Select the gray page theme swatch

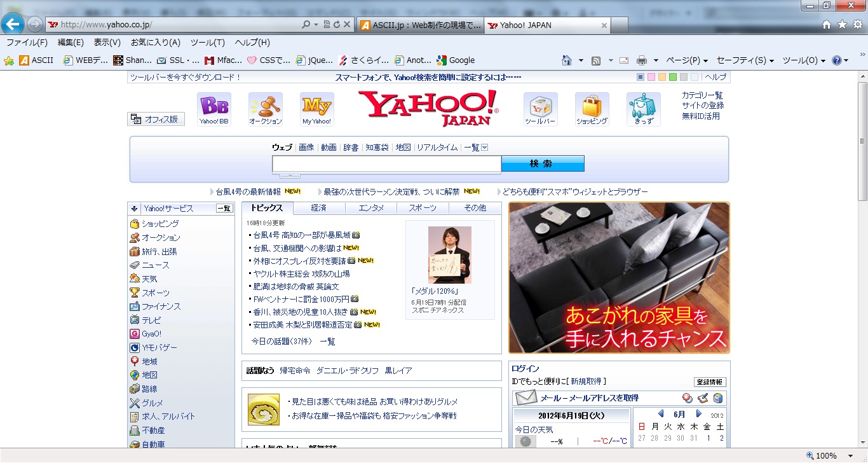click(683, 77)
